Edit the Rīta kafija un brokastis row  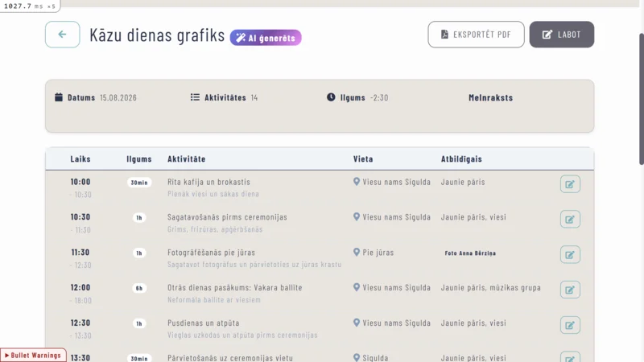click(570, 184)
